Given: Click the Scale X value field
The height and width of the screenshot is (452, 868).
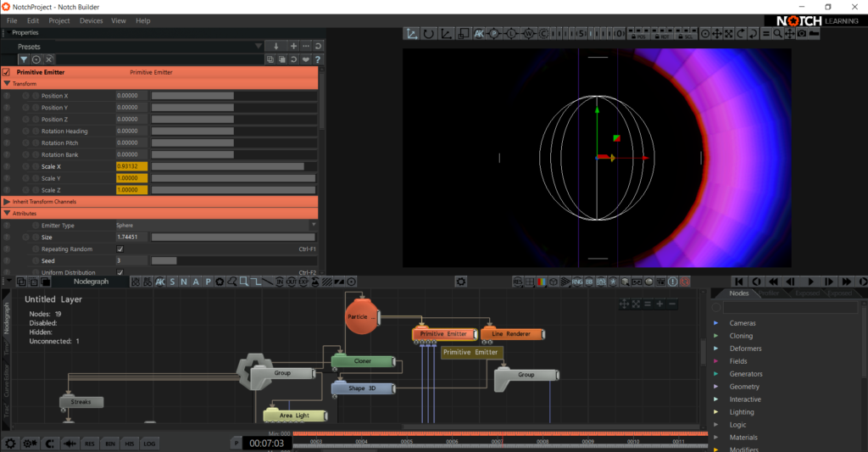Looking at the screenshot, I should coord(131,166).
